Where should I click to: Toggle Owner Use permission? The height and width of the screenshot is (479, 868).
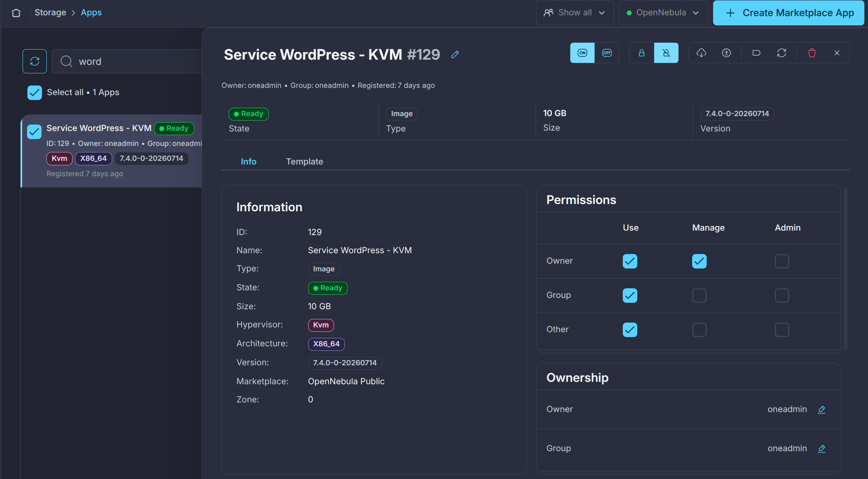[x=630, y=261]
